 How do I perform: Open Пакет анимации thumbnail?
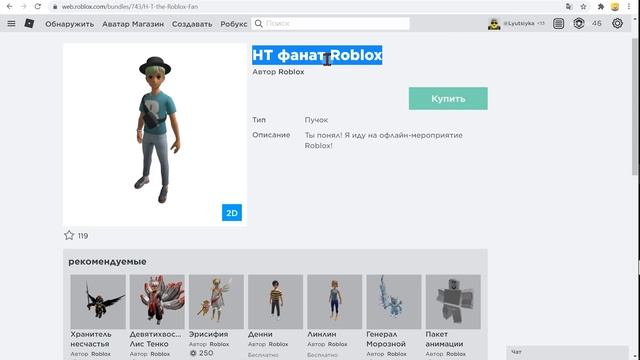tap(453, 302)
